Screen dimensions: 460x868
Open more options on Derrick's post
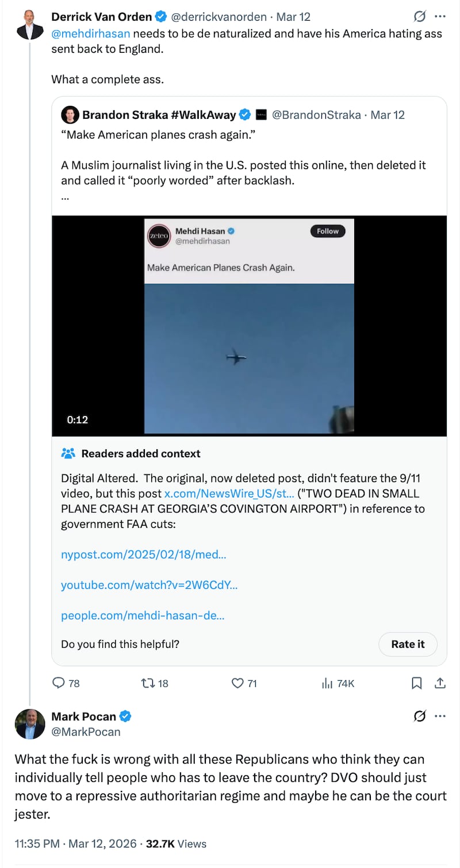pos(440,17)
